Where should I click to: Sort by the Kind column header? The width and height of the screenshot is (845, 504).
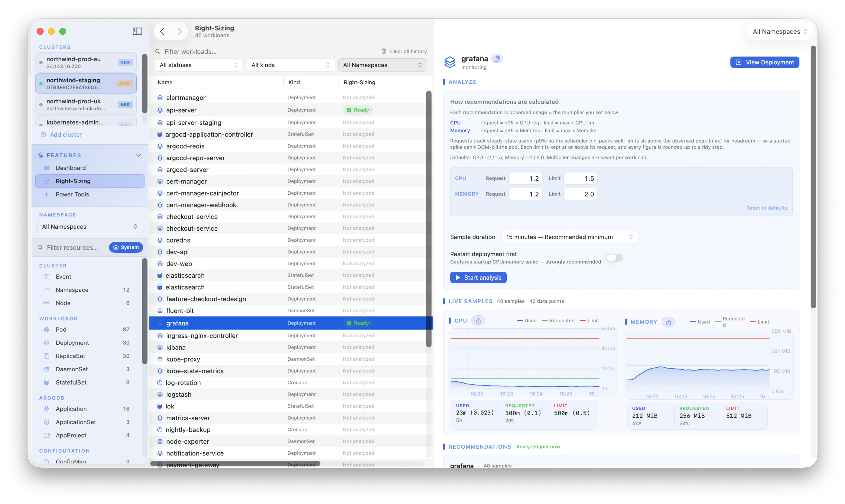coord(294,82)
